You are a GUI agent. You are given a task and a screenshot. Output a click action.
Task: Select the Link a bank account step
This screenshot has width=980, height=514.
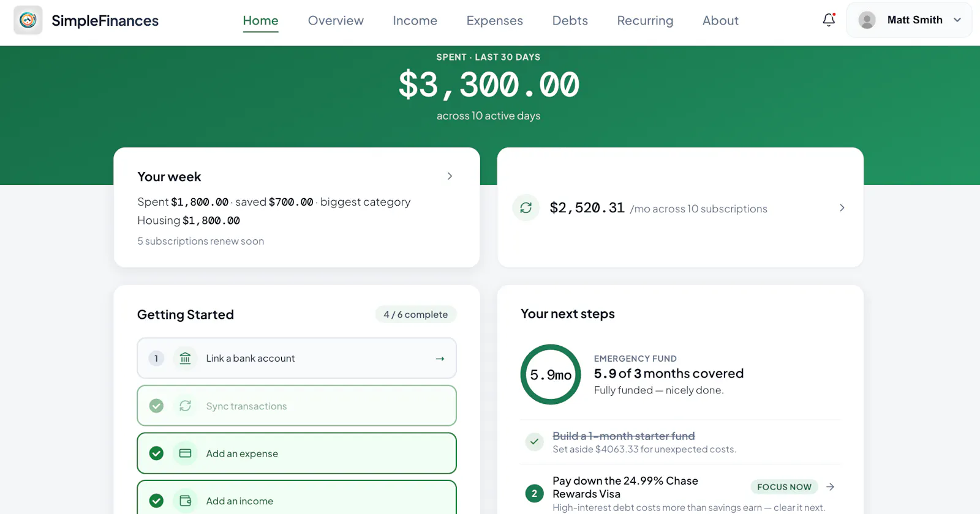[296, 359]
